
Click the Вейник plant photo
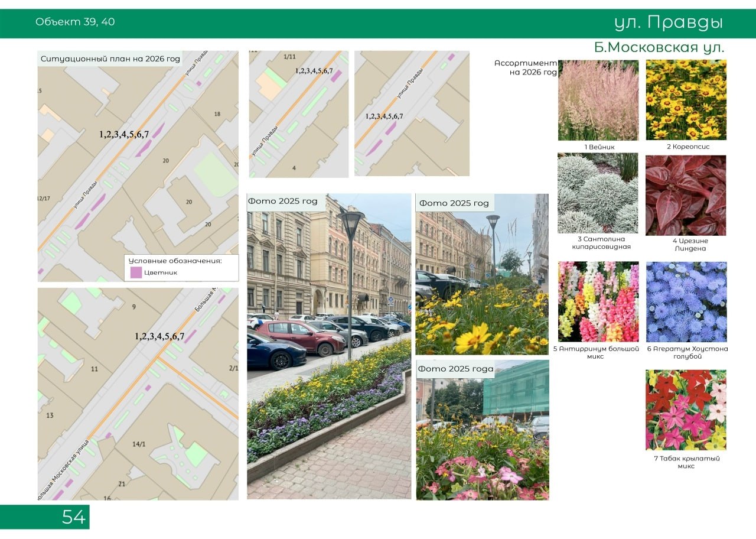(598, 100)
